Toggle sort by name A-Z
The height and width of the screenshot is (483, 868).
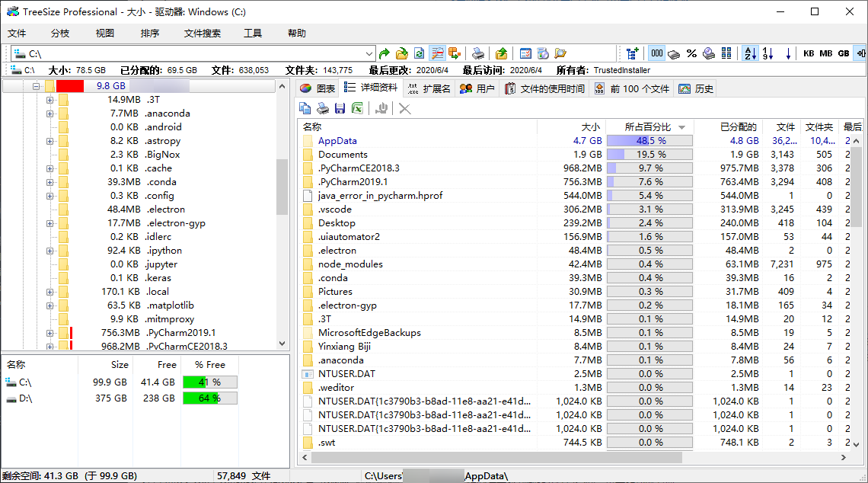(x=751, y=54)
